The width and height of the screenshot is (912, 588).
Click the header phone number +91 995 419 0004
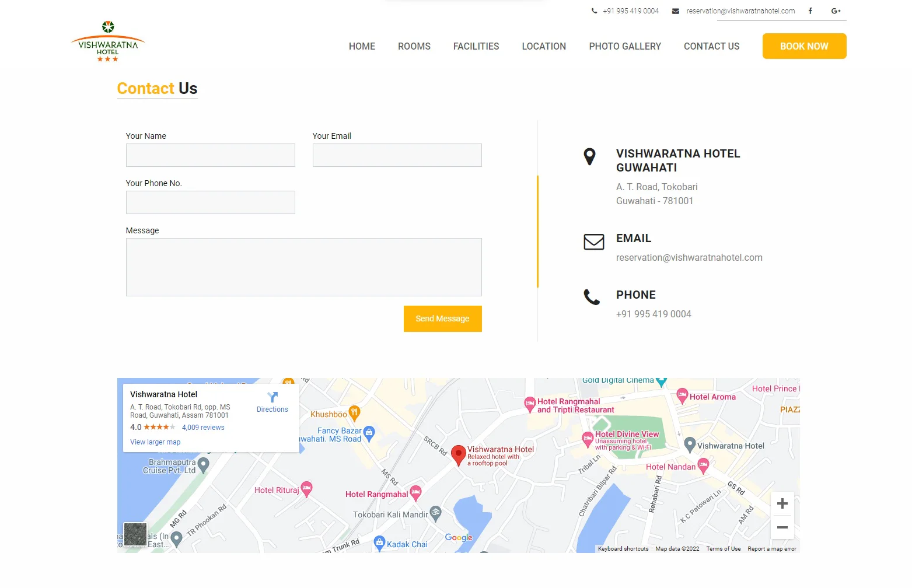pos(631,11)
